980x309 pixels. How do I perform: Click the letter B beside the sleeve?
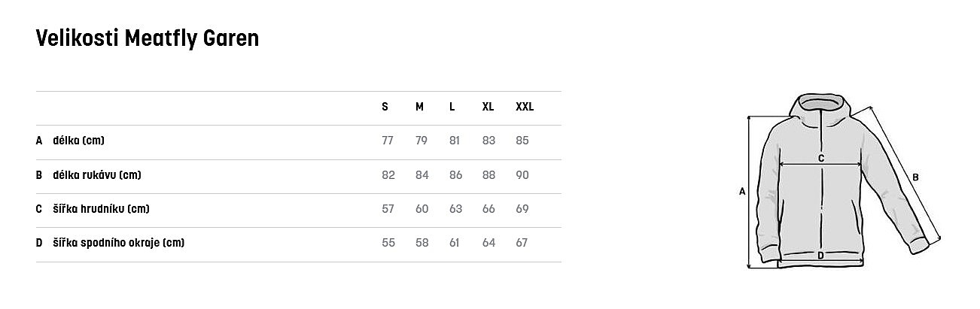(x=915, y=177)
